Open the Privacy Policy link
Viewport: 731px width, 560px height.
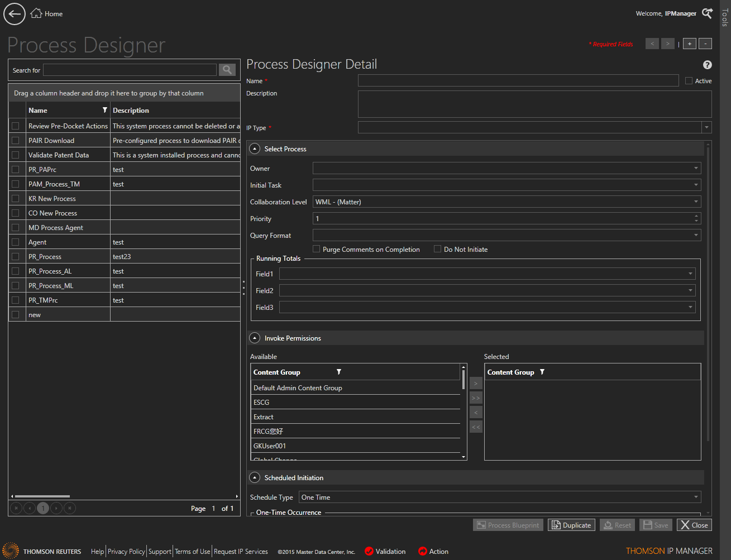[126, 551]
